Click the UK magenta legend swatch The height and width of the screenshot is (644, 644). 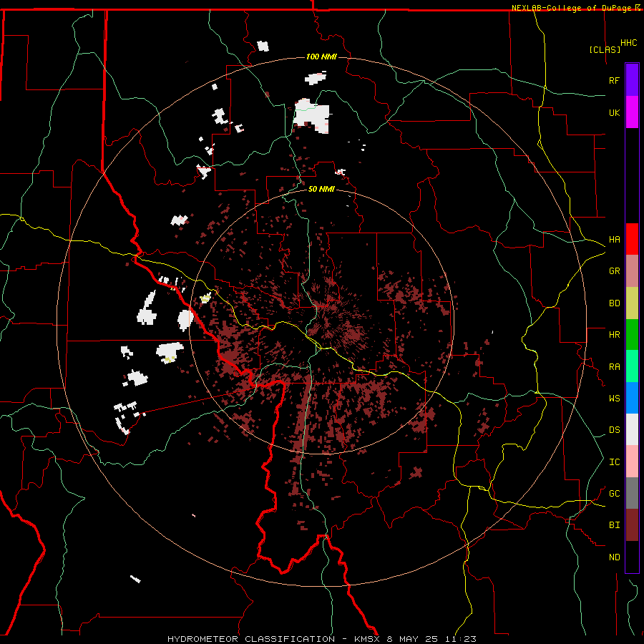[632, 112]
